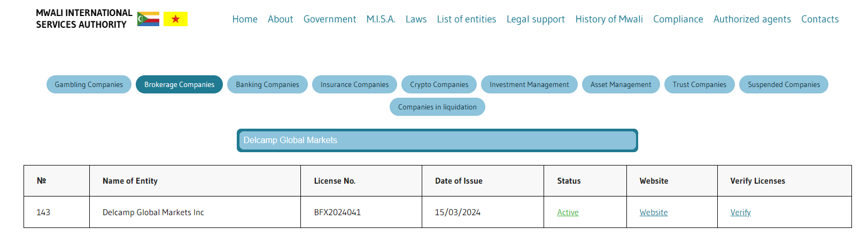Open the Website link for Delcamp
This screenshot has width=868, height=236.
pyautogui.click(x=653, y=213)
